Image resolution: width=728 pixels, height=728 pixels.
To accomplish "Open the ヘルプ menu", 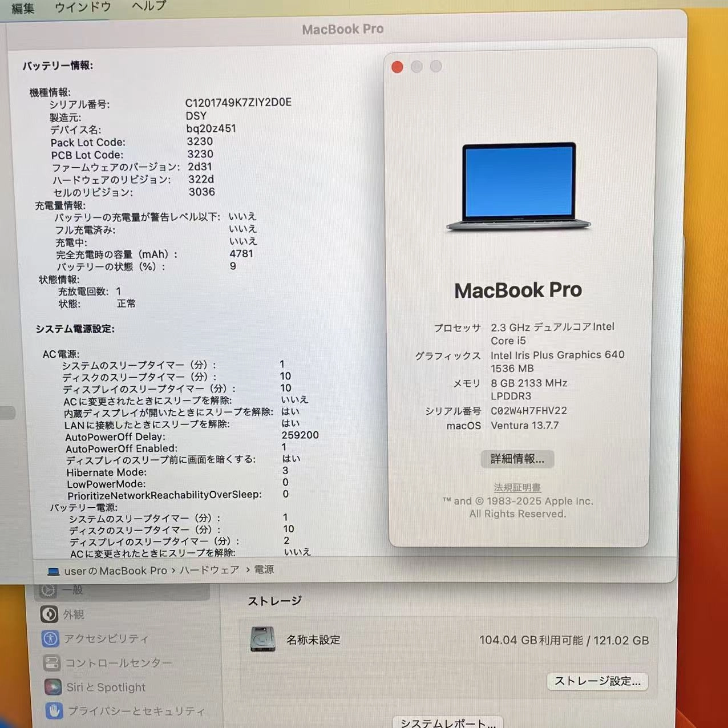I will point(148,6).
